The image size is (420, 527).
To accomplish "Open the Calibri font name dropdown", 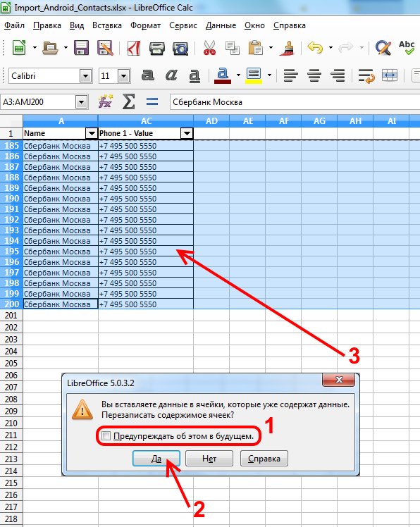I will click(86, 76).
